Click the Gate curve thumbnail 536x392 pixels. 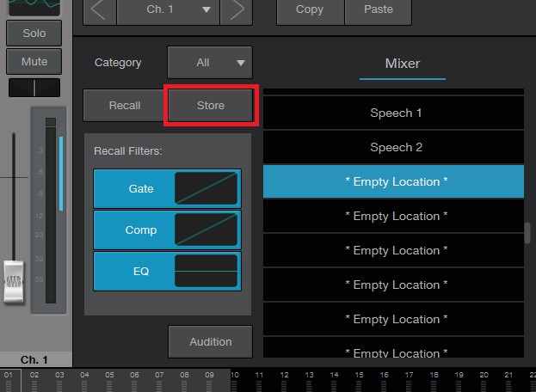pyautogui.click(x=206, y=188)
